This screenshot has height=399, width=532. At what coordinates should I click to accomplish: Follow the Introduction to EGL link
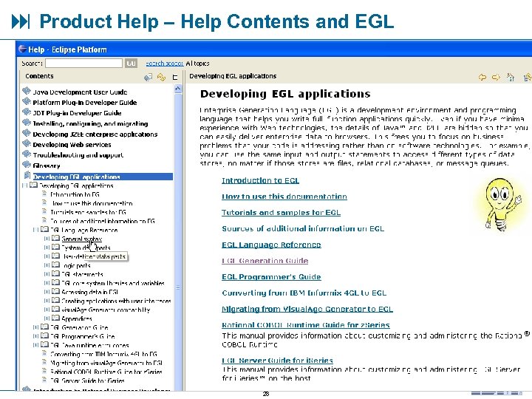click(261, 180)
